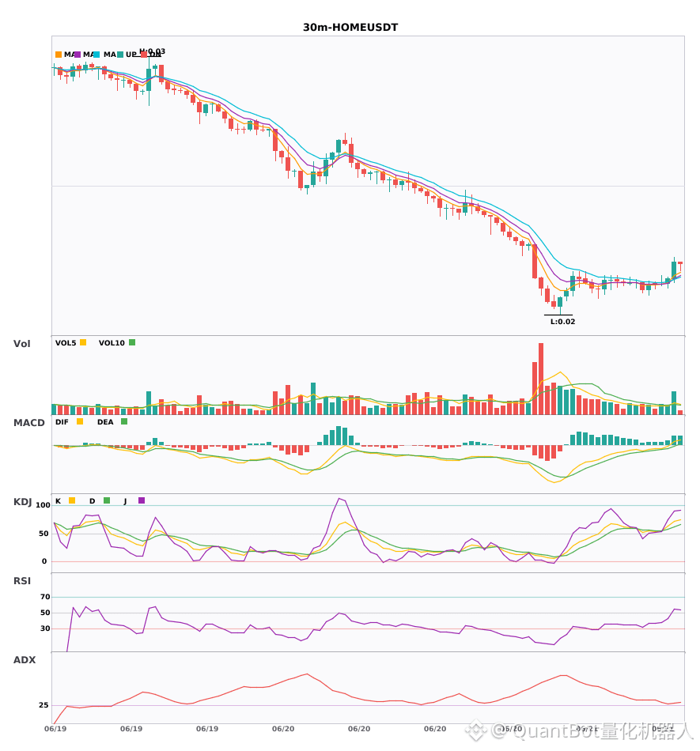Click the yellow DIF legend swatch
700x751 pixels.
80,421
